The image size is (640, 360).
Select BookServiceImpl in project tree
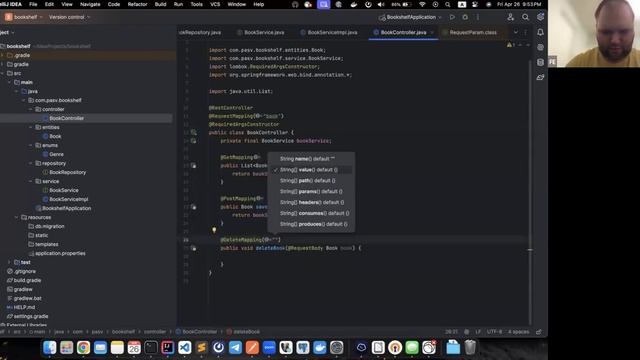(69, 199)
